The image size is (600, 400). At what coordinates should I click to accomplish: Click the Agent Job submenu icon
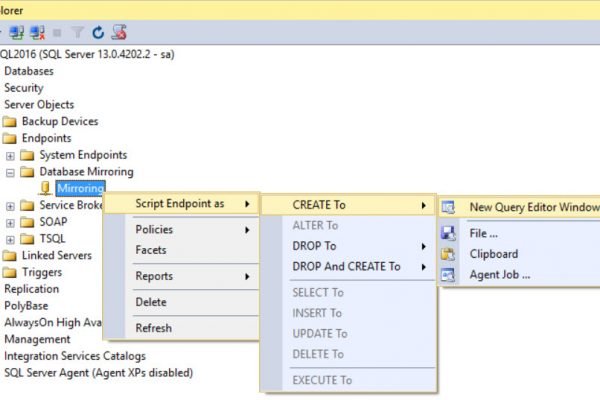(x=449, y=274)
